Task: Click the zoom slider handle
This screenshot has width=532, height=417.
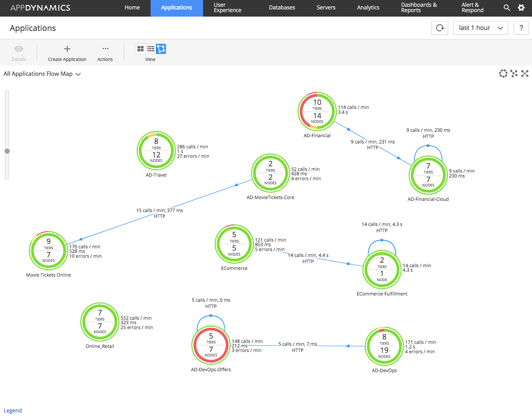Action: 7,151
